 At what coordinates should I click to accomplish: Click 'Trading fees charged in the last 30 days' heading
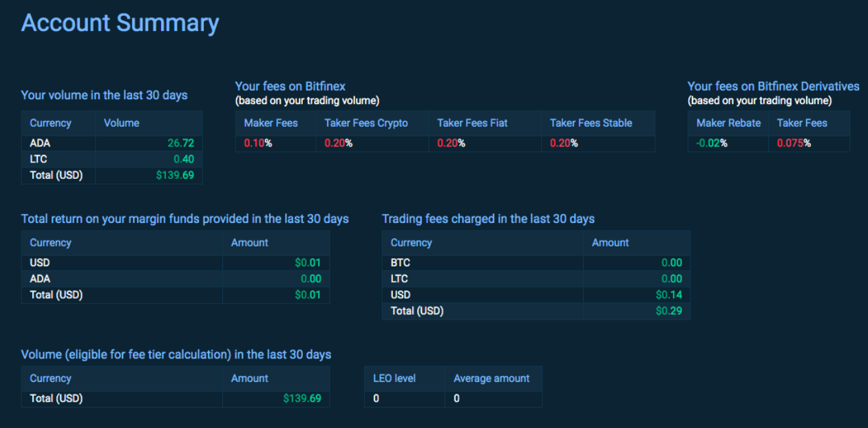(488, 219)
